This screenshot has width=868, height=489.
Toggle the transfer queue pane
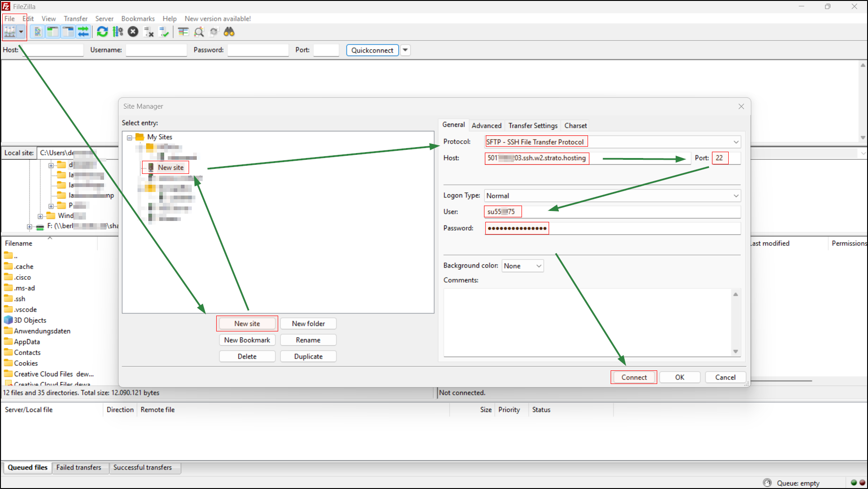tap(83, 32)
